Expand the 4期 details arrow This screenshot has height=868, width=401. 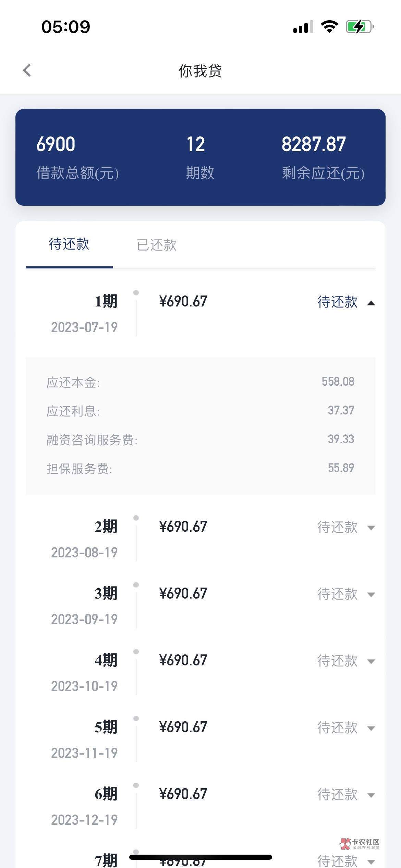coord(371,662)
